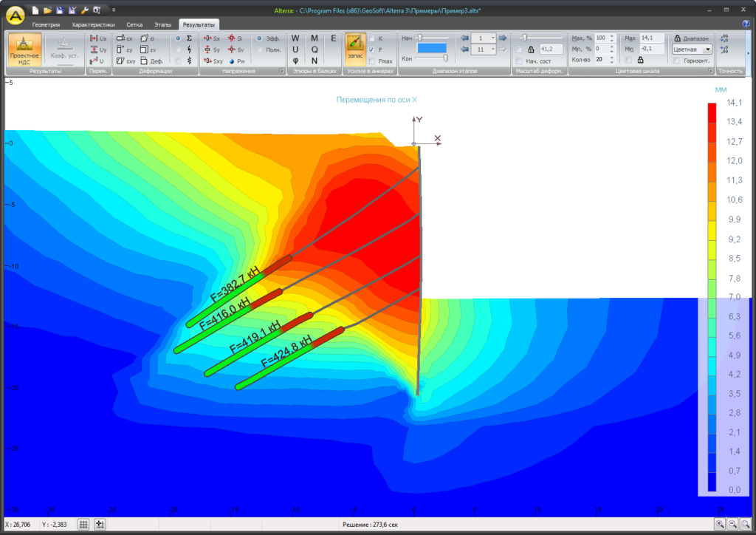Click the запас anchor forces icon
The image size is (756, 535).
click(x=355, y=49)
